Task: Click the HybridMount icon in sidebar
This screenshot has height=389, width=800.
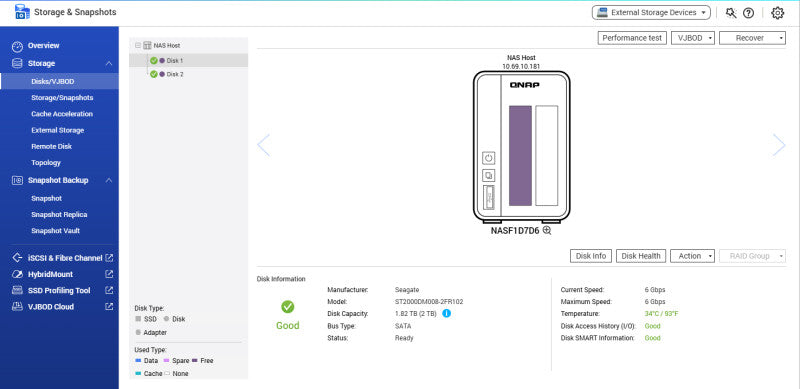Action: coord(17,274)
